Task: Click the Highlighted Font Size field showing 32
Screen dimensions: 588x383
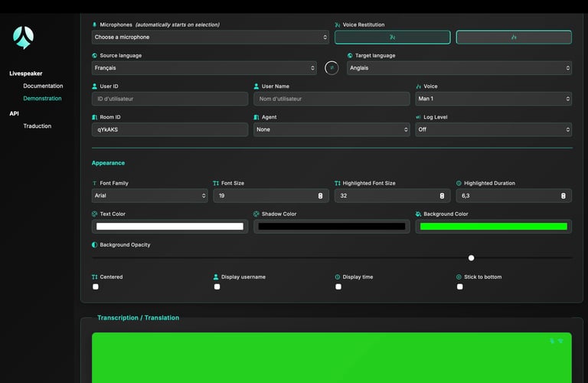Action: coord(392,195)
